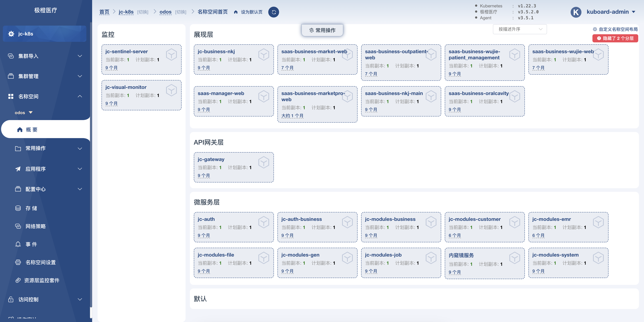Open the odos namespace dropdown
This screenshot has width=644, height=322.
tap(23, 113)
